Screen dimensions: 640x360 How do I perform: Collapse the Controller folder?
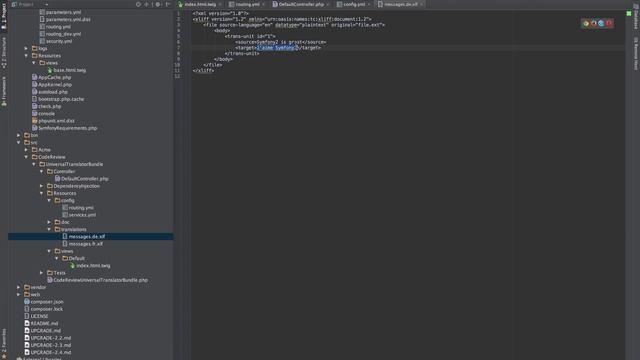click(x=42, y=171)
